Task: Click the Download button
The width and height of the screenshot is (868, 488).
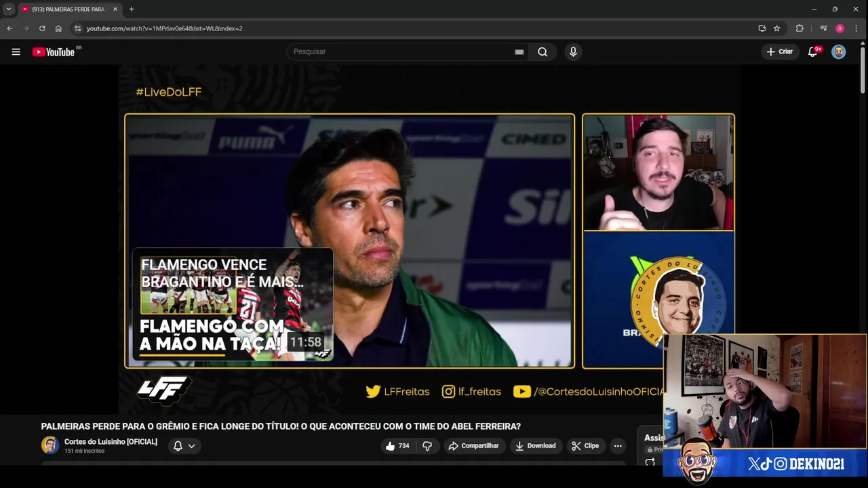Action: [x=536, y=446]
